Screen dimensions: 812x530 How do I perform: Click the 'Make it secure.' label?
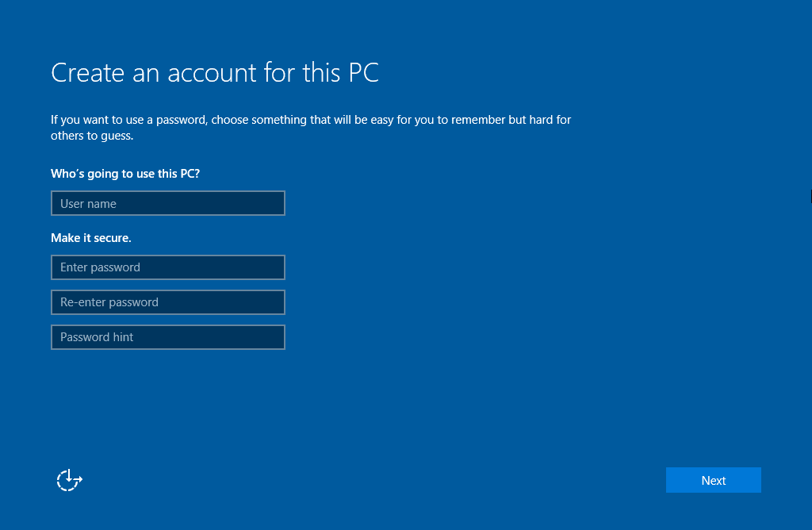point(91,238)
